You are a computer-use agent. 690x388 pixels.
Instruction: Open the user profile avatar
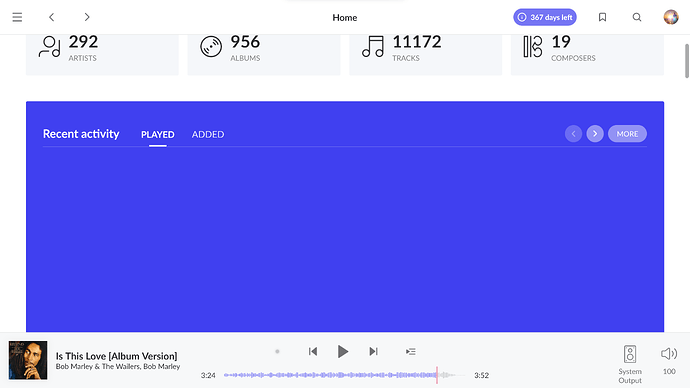[x=671, y=17]
